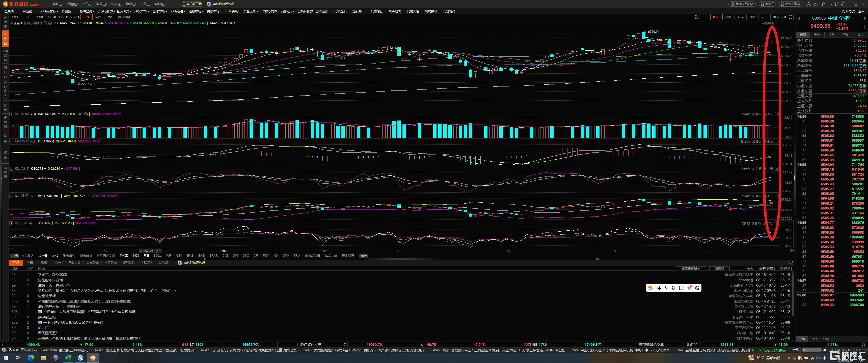
Task: Click the fast-forward double arrow icon
Action: (x=785, y=17)
